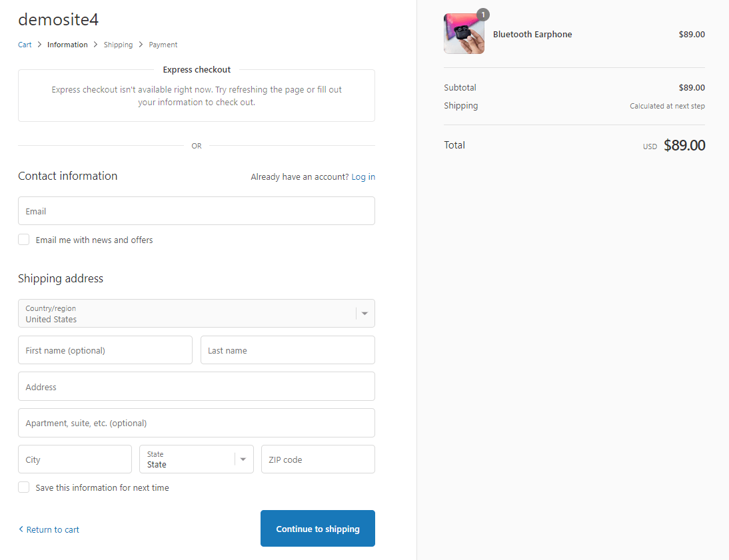This screenshot has height=560, width=729.
Task: Select the Payment breadcrumb step
Action: (163, 45)
